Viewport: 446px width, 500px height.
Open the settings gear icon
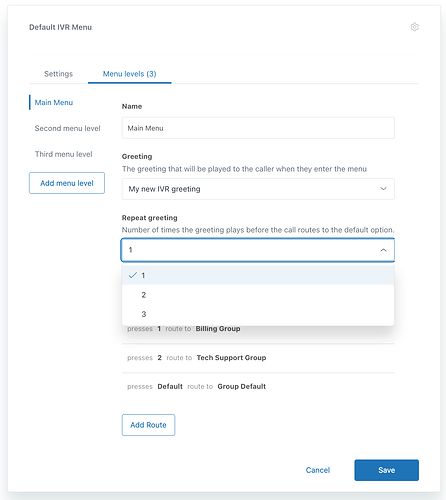coord(414,27)
